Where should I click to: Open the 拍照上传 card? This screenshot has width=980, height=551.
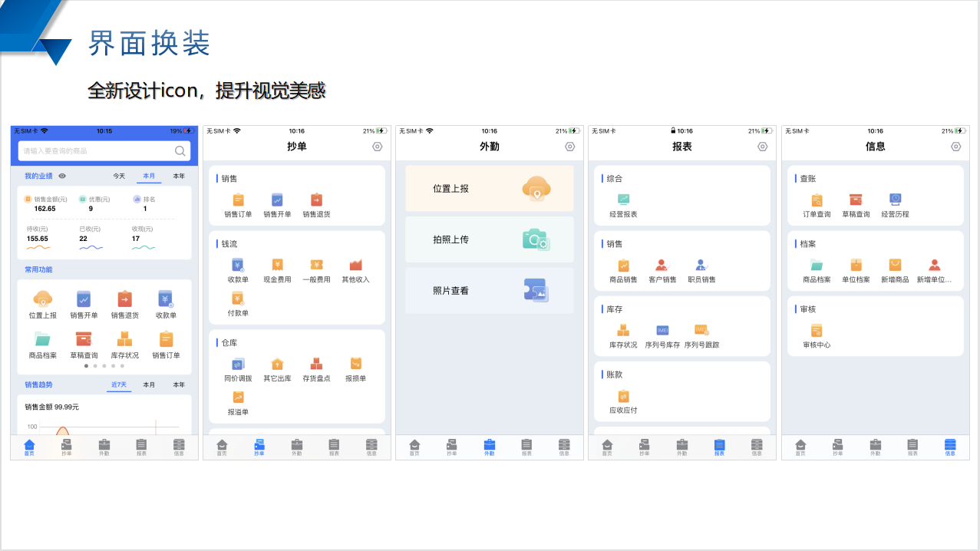489,239
